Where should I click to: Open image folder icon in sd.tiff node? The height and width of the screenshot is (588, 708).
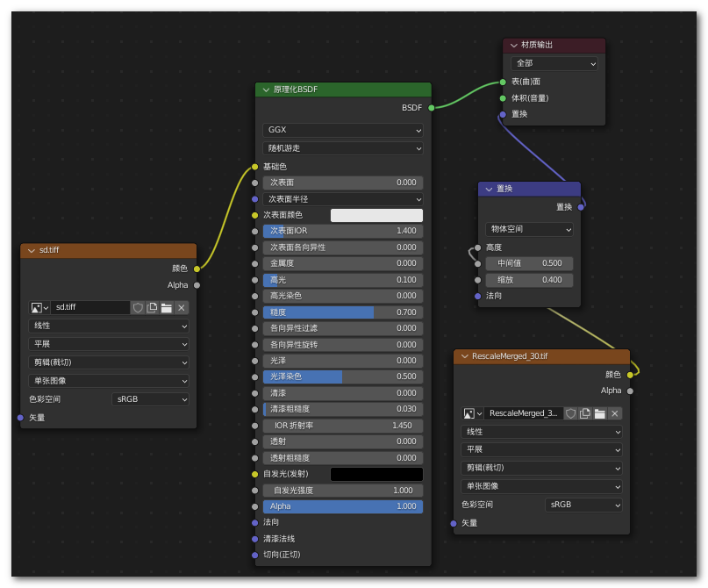click(167, 307)
